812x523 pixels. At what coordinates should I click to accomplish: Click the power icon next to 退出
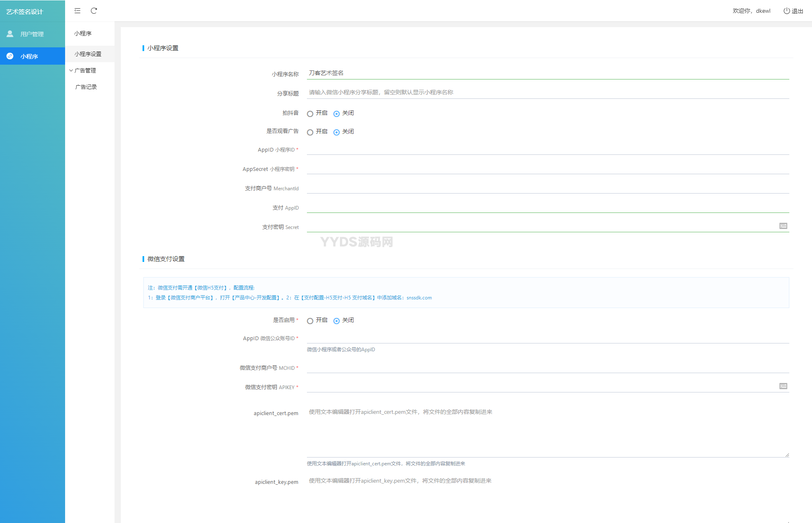[x=786, y=11]
